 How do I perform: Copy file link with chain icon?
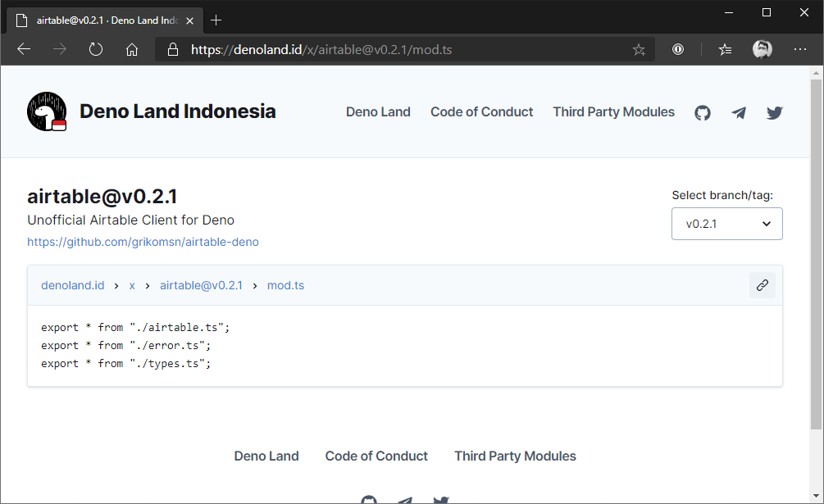(763, 285)
